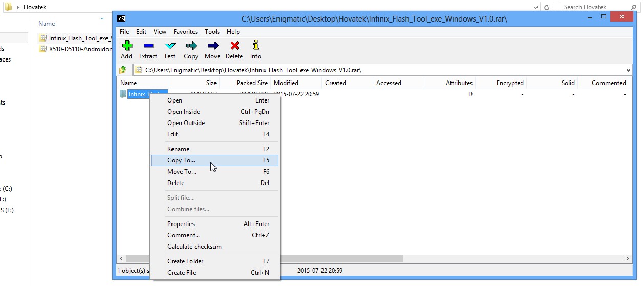Sort by the Name column header in 7-Zip
The height and width of the screenshot is (286, 644).
click(x=142, y=83)
